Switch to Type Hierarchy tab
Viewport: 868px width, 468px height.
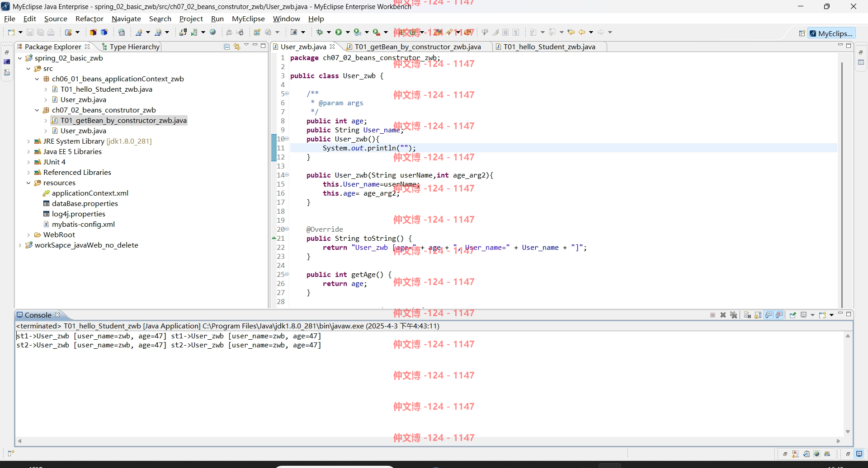coord(131,47)
